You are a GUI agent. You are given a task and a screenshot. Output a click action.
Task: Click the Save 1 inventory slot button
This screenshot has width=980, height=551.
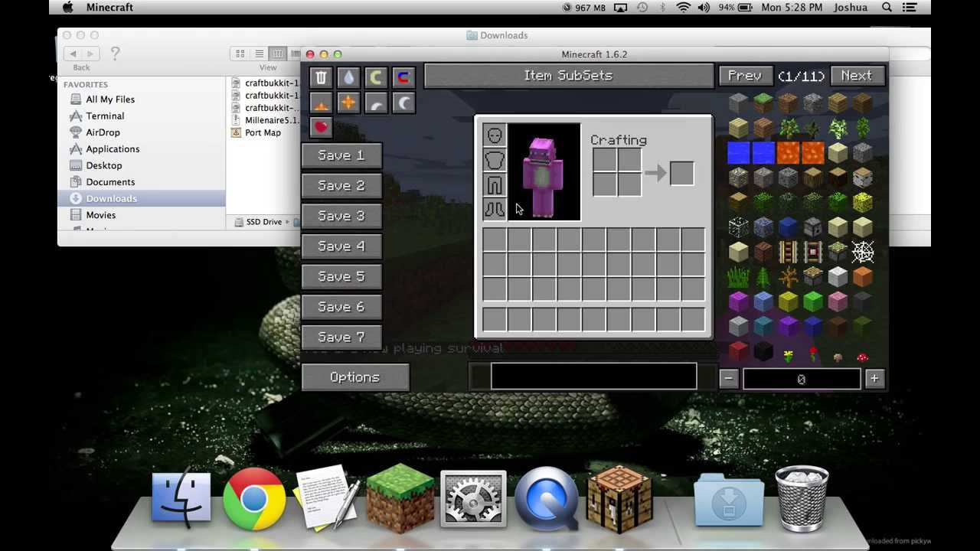(x=341, y=155)
